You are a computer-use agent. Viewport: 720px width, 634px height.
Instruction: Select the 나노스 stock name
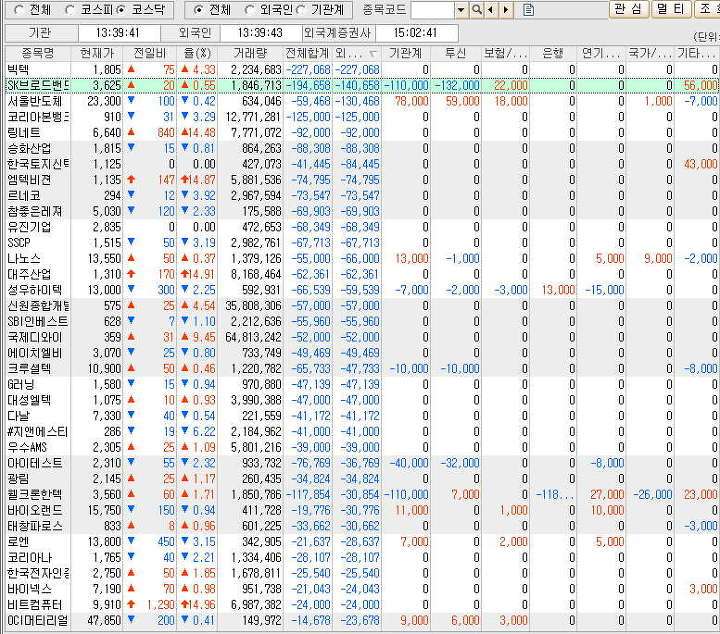[x=24, y=258]
